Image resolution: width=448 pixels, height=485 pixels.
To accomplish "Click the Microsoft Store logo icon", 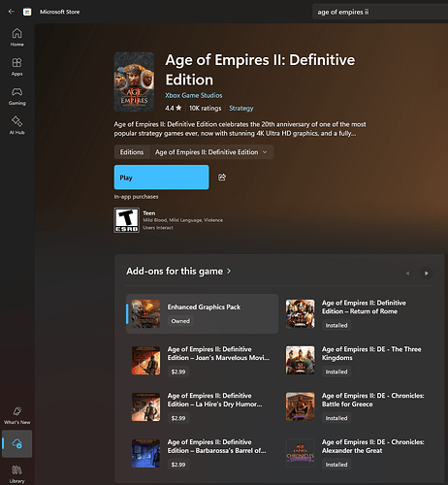I will (27, 12).
